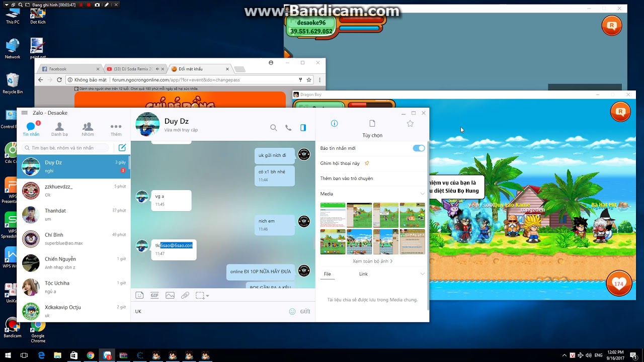
Task: Open the Thêm tab
Action: (x=116, y=129)
